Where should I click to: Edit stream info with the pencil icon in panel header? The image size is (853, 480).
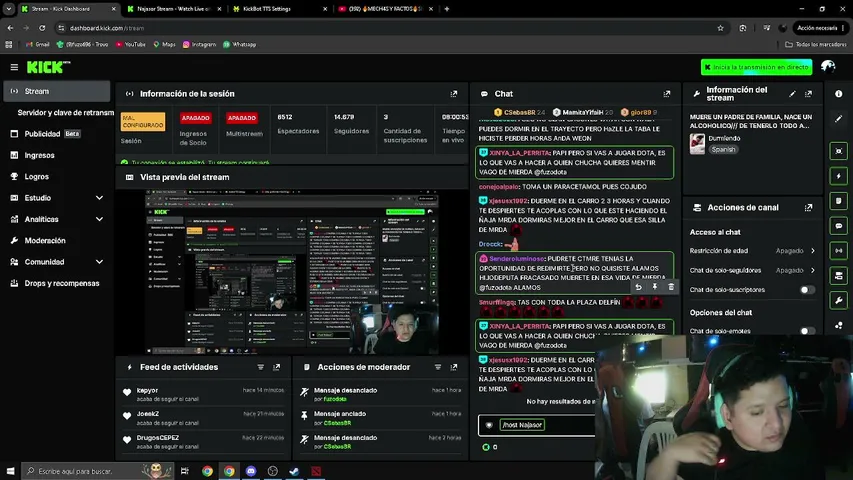click(x=792, y=94)
